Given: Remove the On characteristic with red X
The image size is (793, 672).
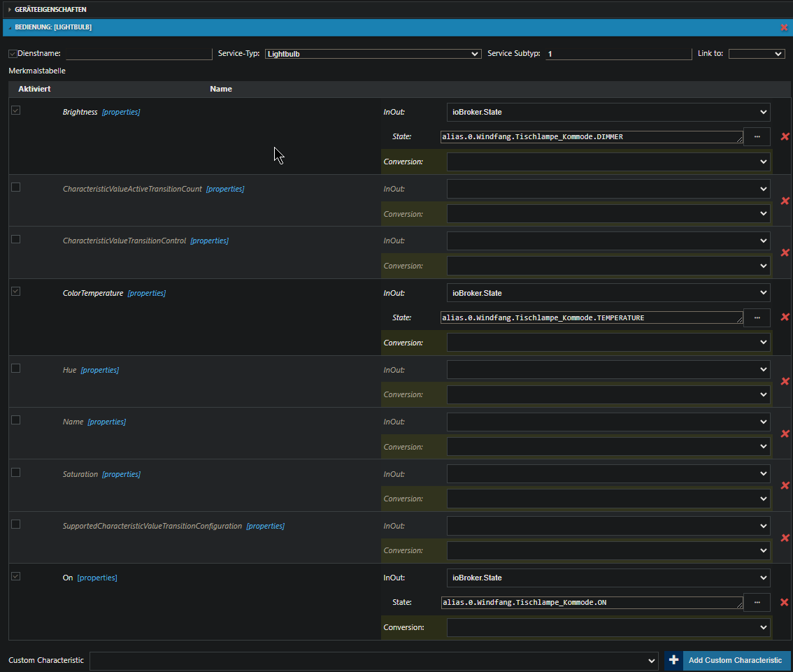Looking at the screenshot, I should point(785,602).
